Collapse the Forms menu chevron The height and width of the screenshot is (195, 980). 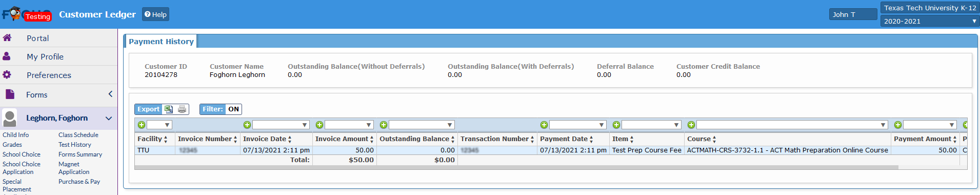110,94
